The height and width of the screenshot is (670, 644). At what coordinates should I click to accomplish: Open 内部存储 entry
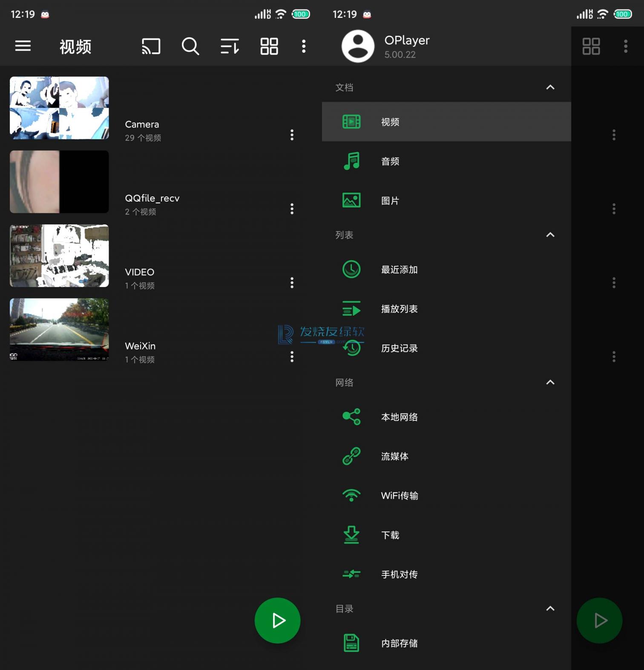tap(446, 643)
